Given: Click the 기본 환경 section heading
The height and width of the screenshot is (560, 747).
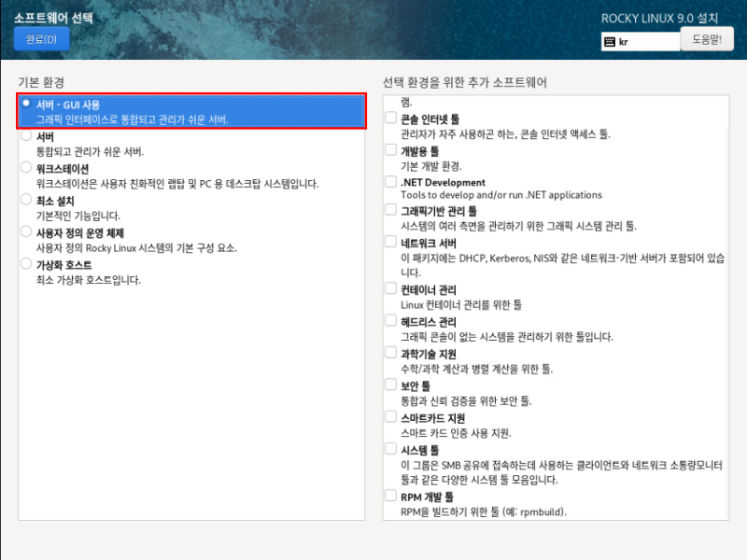Looking at the screenshot, I should click(41, 82).
